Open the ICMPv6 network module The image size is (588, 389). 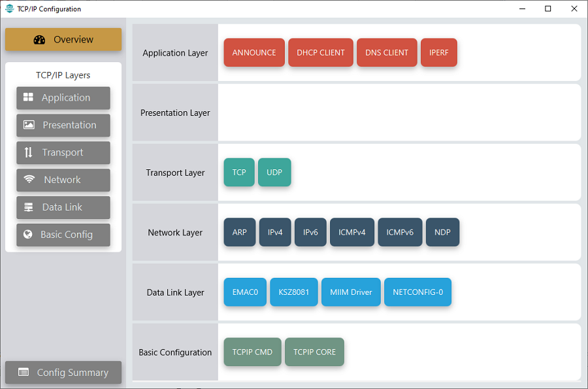click(400, 233)
